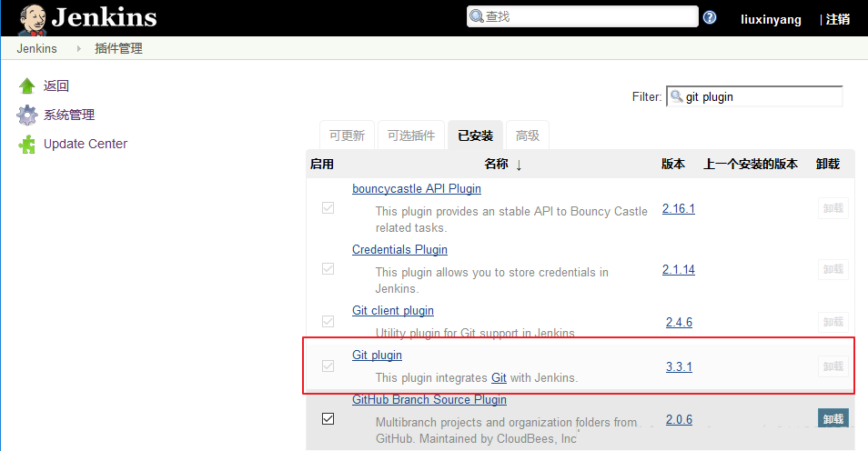Open the Jenkins breadcrumb link
Image resolution: width=868 pixels, height=451 pixels.
36,49
